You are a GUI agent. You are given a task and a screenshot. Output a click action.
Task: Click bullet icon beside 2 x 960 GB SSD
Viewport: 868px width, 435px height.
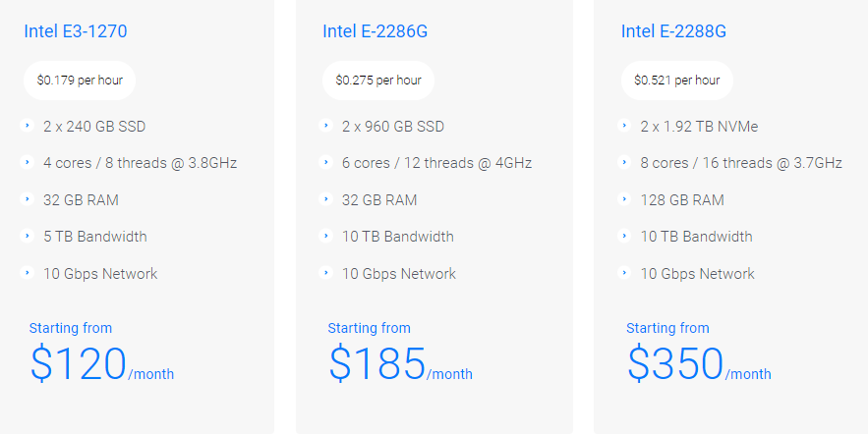pos(325,126)
